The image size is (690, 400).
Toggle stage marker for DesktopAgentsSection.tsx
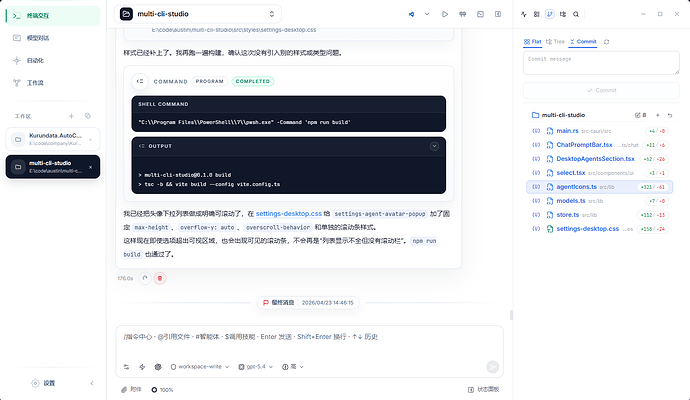click(536, 159)
